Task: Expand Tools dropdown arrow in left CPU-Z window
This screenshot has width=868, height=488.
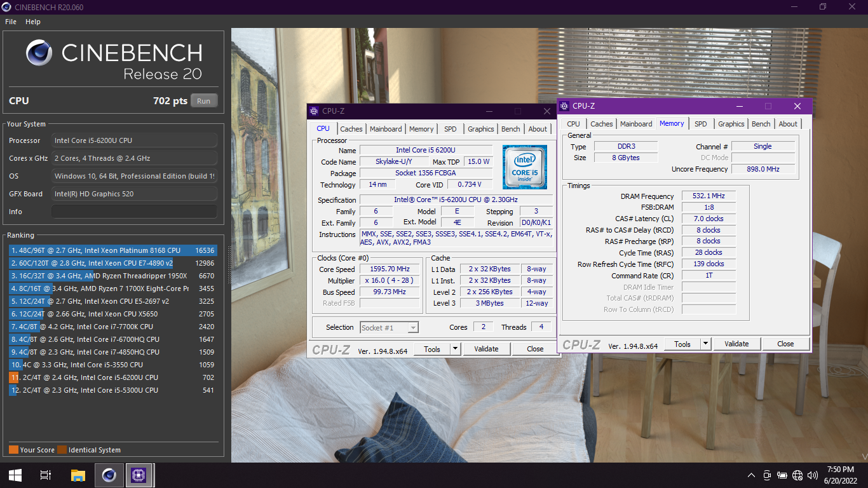Action: pos(455,349)
